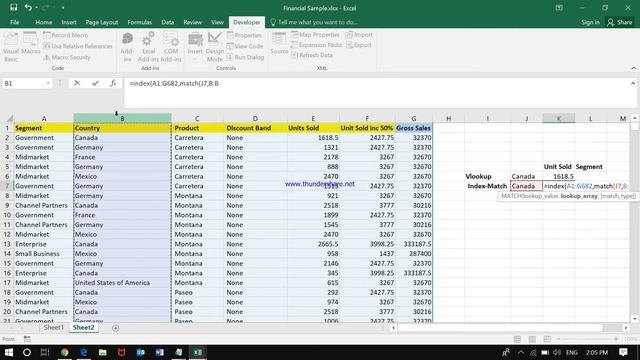Viewport: 640px width, 360px height.
Task: Toggle Use Relative References
Action: click(x=78, y=46)
